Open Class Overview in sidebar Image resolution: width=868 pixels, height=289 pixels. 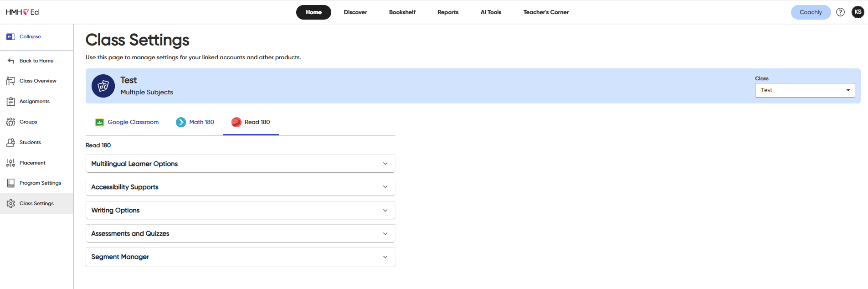pyautogui.click(x=38, y=81)
